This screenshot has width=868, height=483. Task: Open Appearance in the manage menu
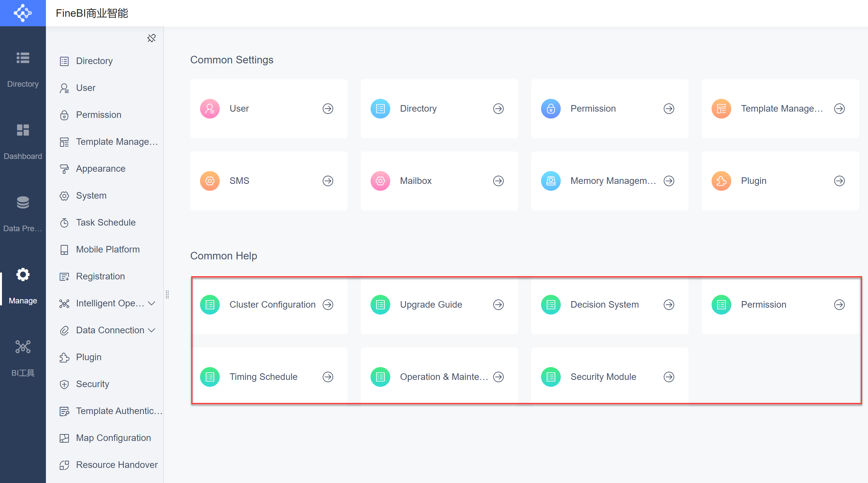point(100,169)
